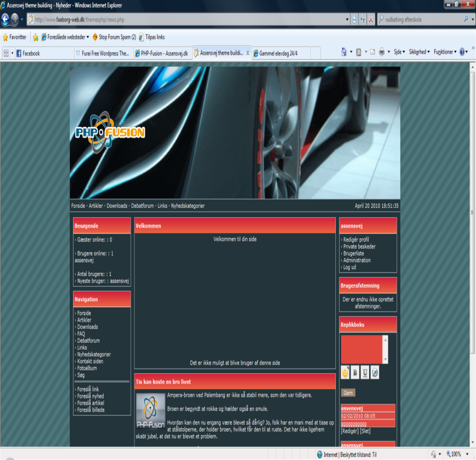Viewport: 476px width, 460px height.
Task: Click Søg in the Navigation panel
Action: 81,375
